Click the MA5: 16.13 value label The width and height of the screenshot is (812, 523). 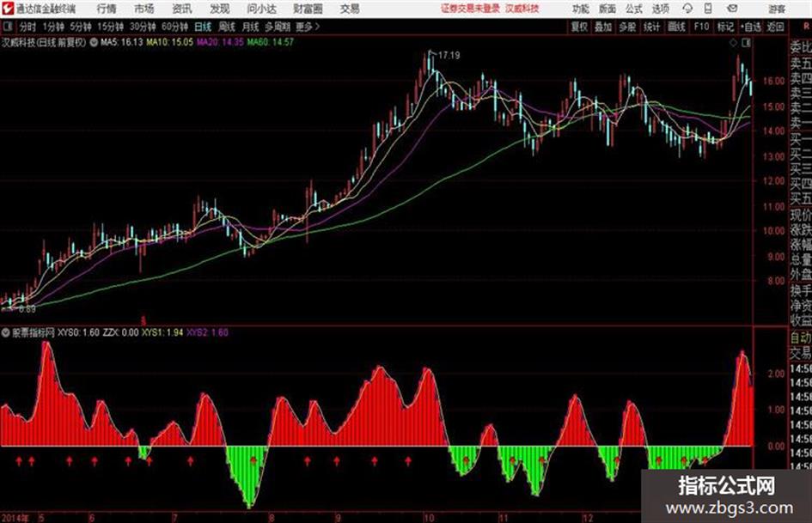pos(122,42)
